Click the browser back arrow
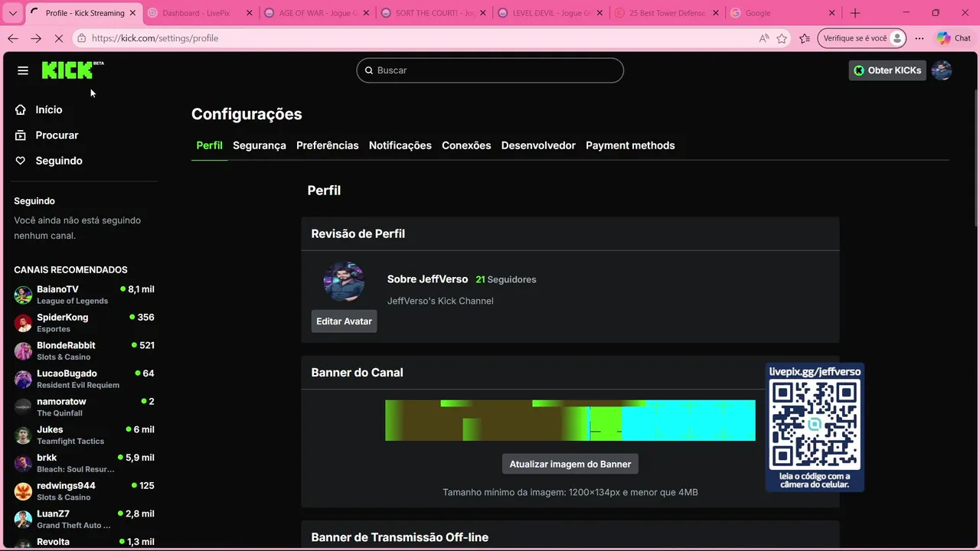The width and height of the screenshot is (980, 551). [13, 38]
